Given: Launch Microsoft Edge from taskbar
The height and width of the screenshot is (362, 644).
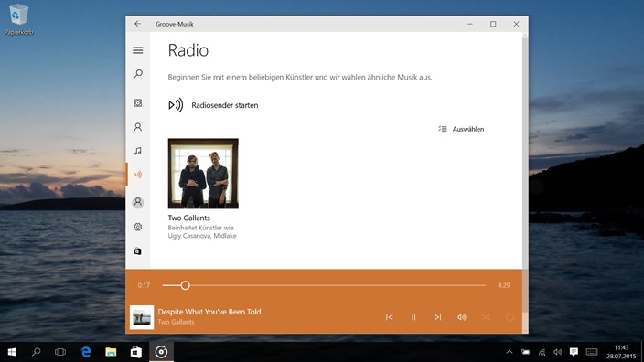Looking at the screenshot, I should pyautogui.click(x=86, y=352).
